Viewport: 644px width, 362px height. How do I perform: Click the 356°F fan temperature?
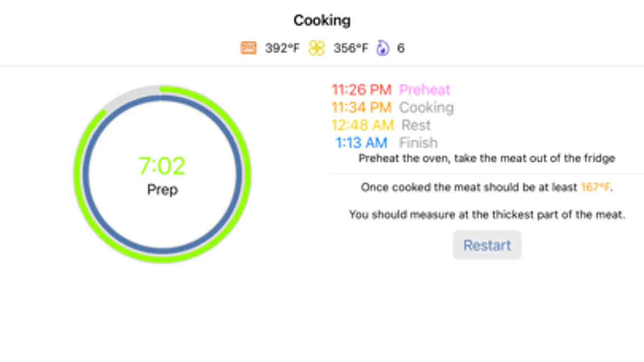click(350, 48)
